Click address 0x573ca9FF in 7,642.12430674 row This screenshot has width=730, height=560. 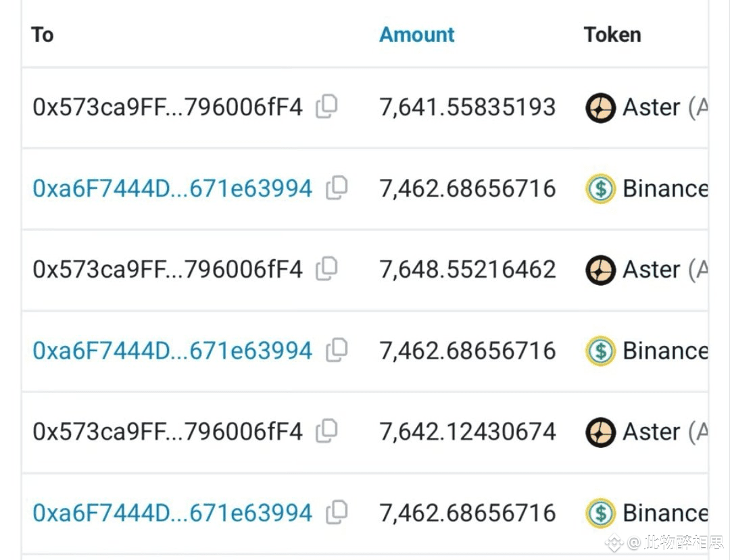(168, 432)
